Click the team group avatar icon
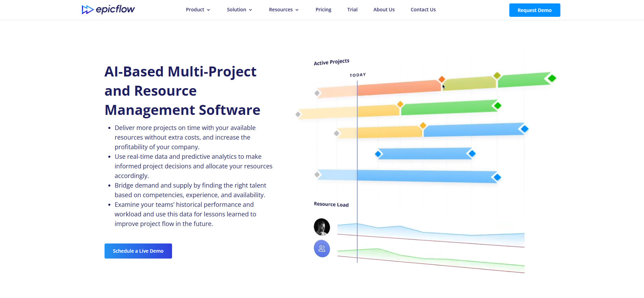 pyautogui.click(x=322, y=249)
